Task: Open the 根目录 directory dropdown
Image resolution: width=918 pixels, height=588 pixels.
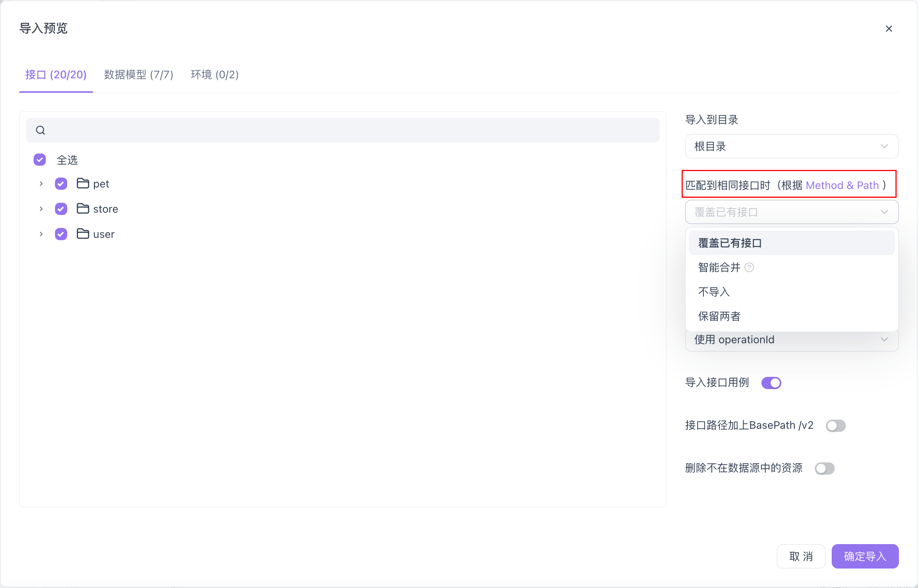Action: point(791,146)
